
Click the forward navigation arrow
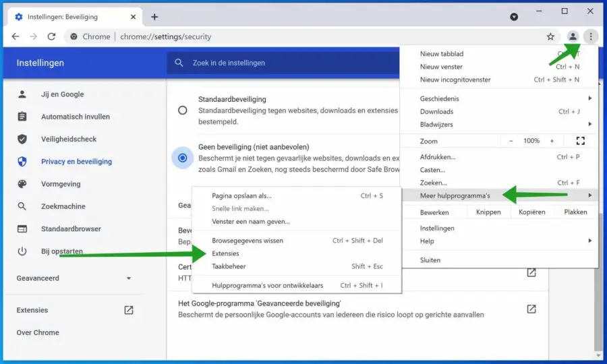coord(34,36)
